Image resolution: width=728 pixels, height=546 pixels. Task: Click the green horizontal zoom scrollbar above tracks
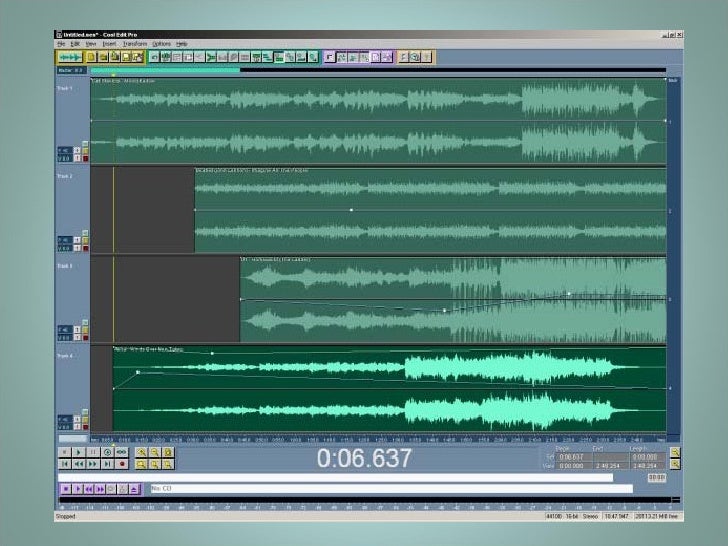coord(165,70)
